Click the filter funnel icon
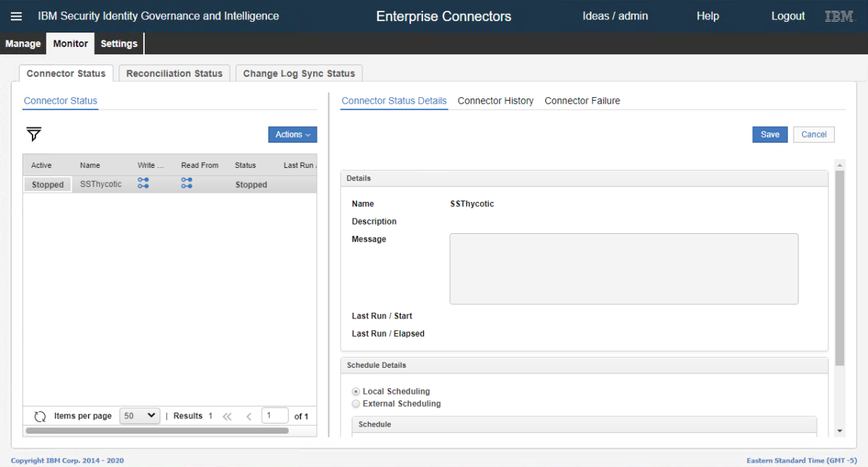The width and height of the screenshot is (868, 467). [x=34, y=134]
